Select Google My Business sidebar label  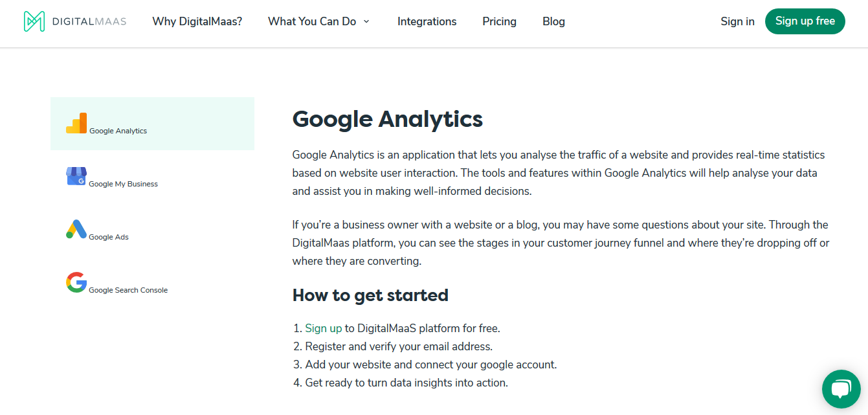pyautogui.click(x=123, y=184)
